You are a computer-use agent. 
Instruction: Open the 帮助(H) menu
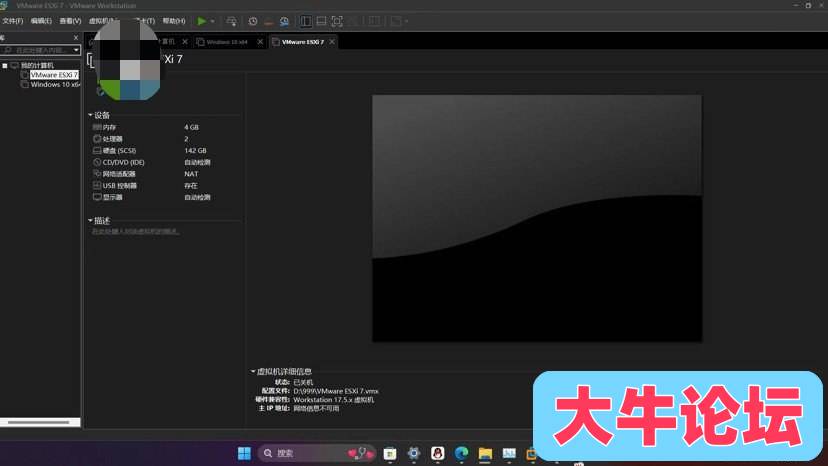[174, 21]
